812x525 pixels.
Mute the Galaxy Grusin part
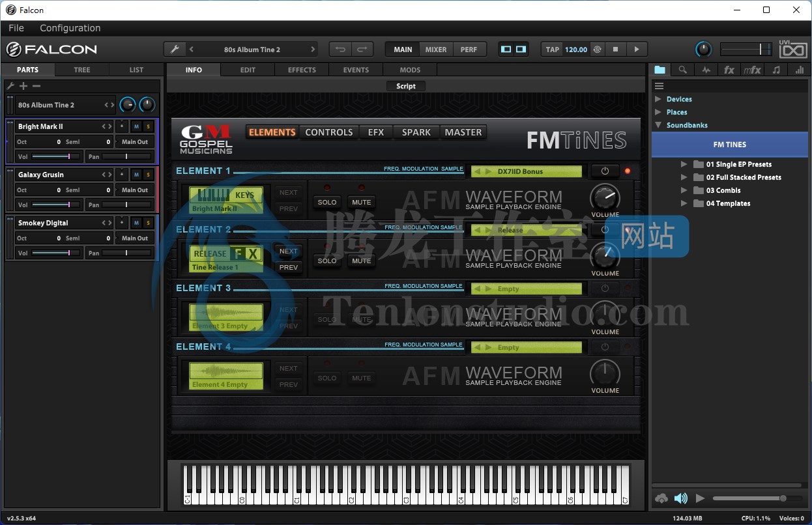tap(136, 175)
